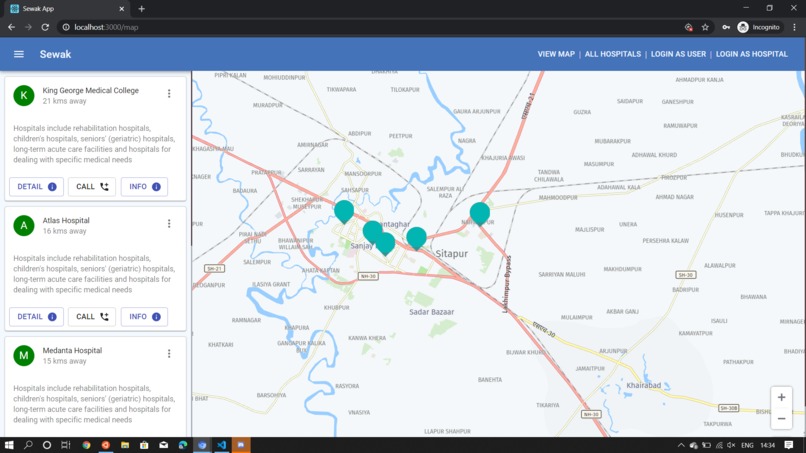Select the map marker just west of Sitapur label
The image size is (806, 453).
(x=416, y=238)
